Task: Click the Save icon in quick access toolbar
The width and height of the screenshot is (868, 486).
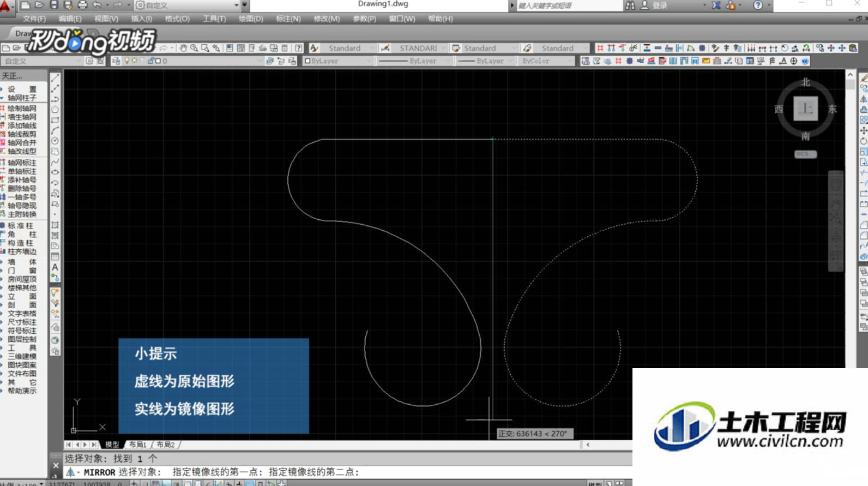Action: (53, 5)
